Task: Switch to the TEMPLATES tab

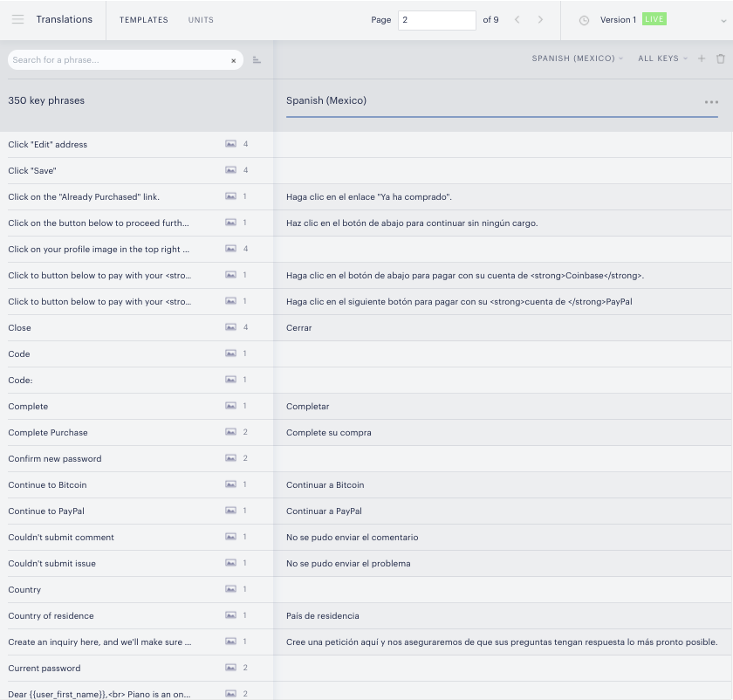Action: [x=143, y=20]
